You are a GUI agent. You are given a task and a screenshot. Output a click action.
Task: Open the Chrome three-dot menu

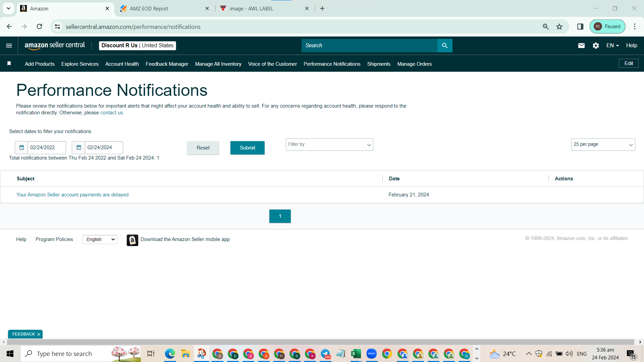[x=635, y=26]
